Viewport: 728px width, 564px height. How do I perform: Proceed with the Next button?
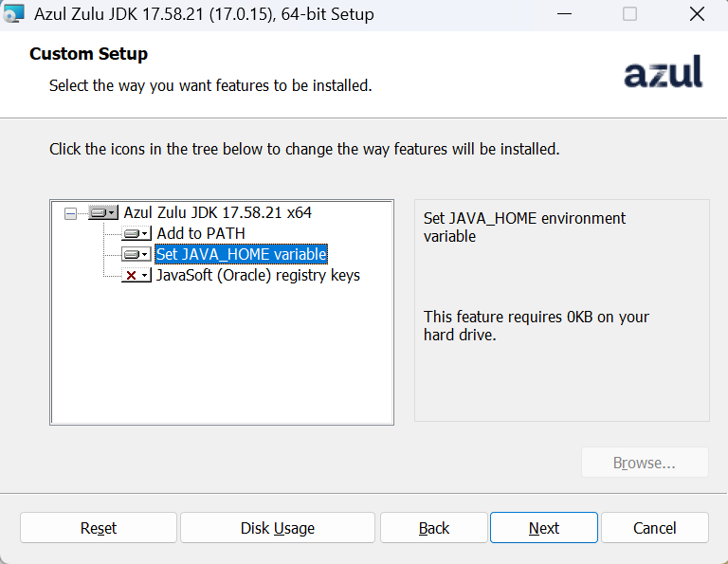pos(544,528)
